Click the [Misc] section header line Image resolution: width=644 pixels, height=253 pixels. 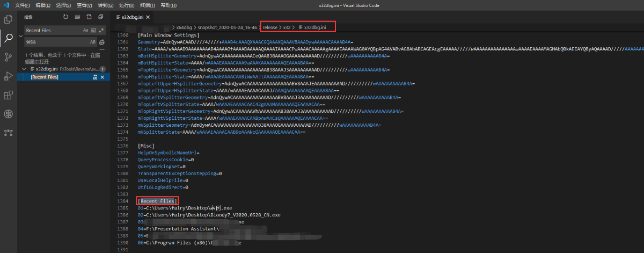146,146
